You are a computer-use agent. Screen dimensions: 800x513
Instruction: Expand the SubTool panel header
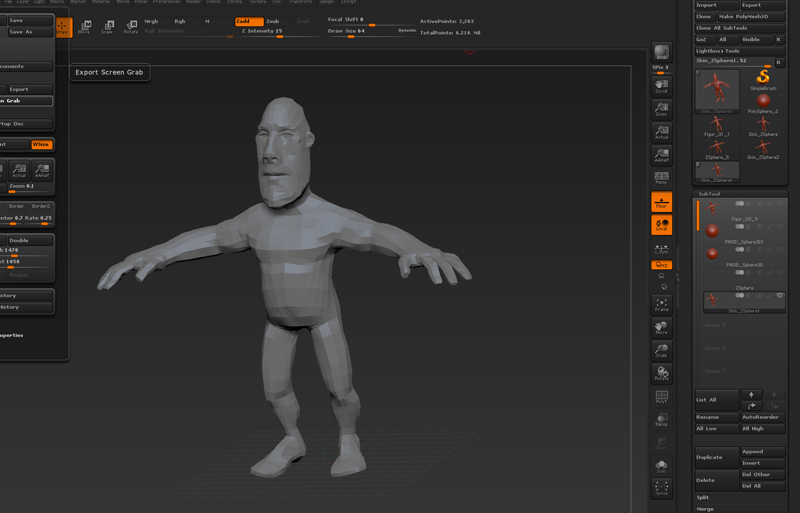click(x=709, y=194)
